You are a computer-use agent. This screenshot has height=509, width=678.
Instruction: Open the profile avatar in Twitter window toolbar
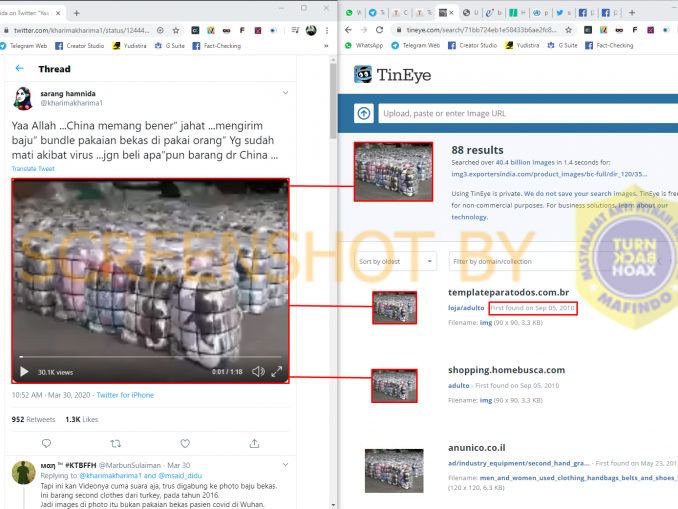311,30
